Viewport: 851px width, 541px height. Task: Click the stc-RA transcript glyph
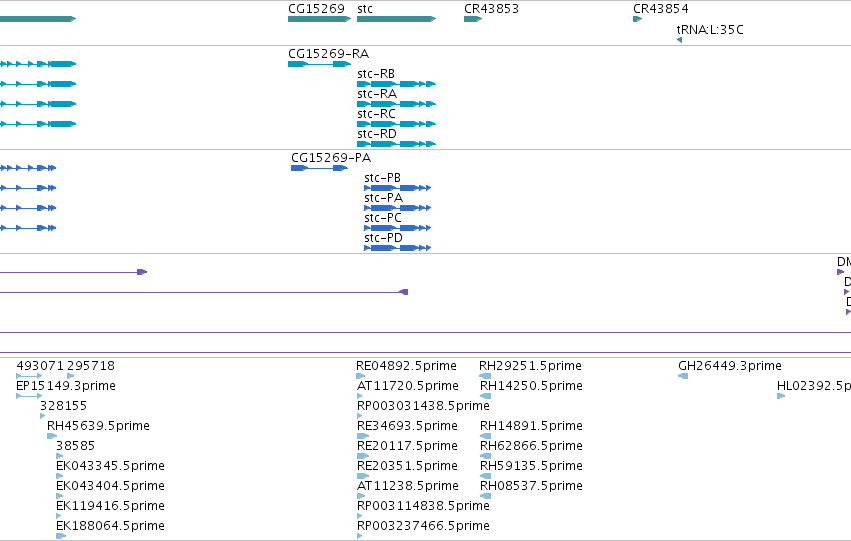(396, 104)
